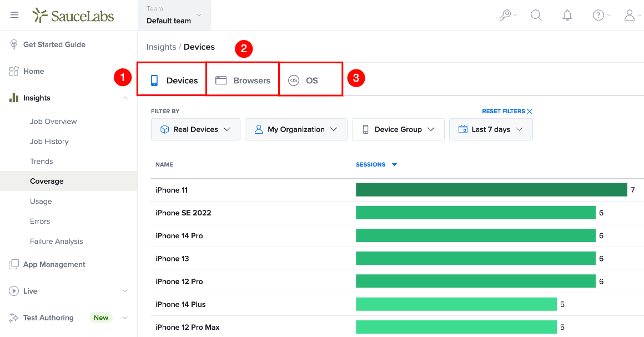Click the iPhone 11 sessions bar
The image size is (644, 337).
click(x=492, y=190)
